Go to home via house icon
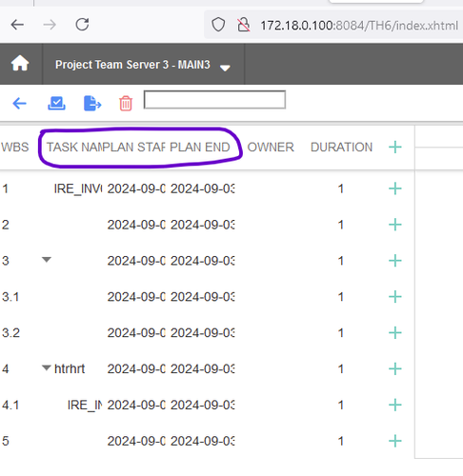The width and height of the screenshot is (463, 476). (20, 63)
